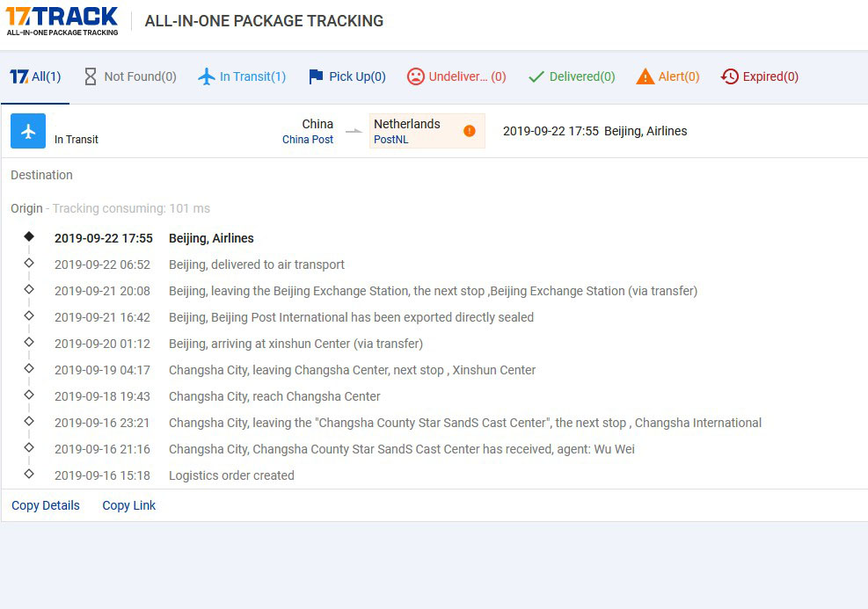Switch to the In Transit(1) tab
Screen dimensions: 868x609
(242, 76)
